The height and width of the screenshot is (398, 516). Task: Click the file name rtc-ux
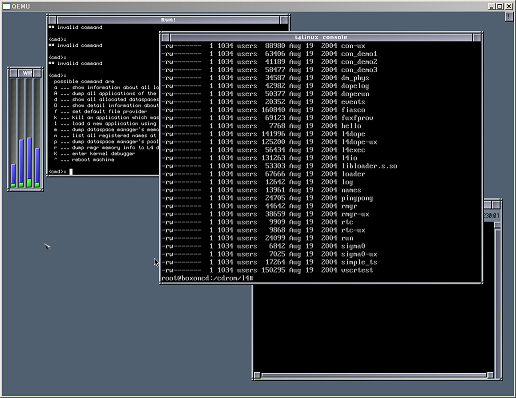pos(353,230)
